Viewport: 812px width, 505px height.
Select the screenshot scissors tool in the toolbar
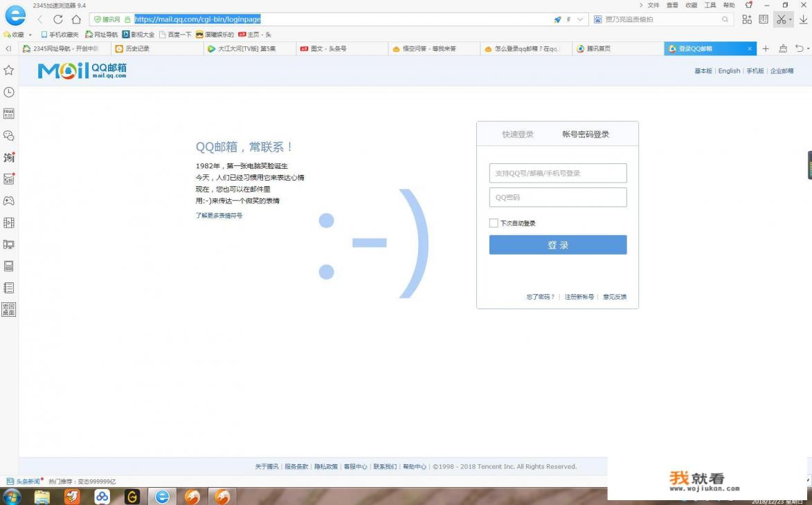tap(781, 19)
